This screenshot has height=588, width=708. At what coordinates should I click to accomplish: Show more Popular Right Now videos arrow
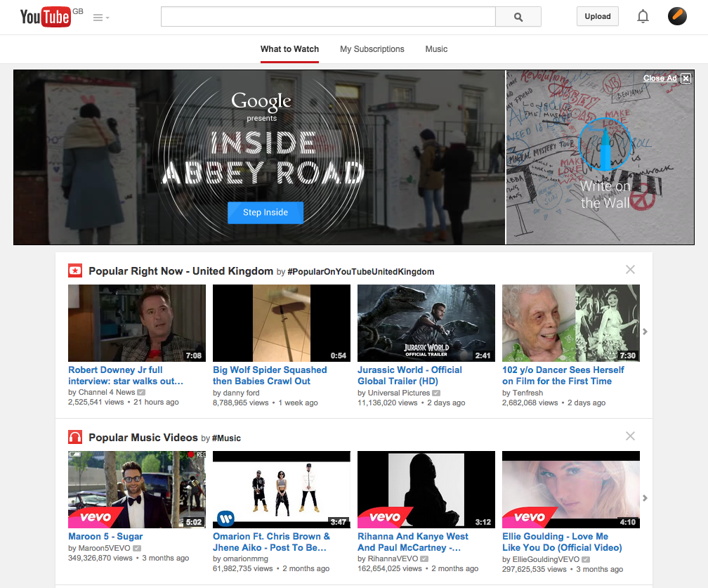pyautogui.click(x=645, y=332)
